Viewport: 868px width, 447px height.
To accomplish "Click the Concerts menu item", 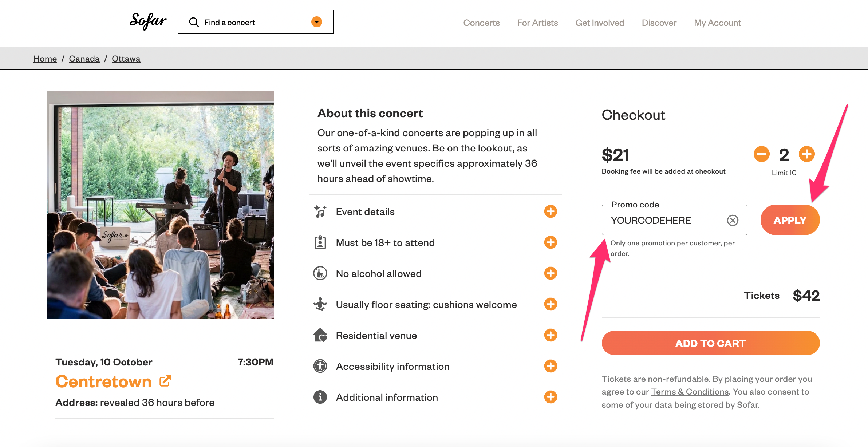I will 482,22.
